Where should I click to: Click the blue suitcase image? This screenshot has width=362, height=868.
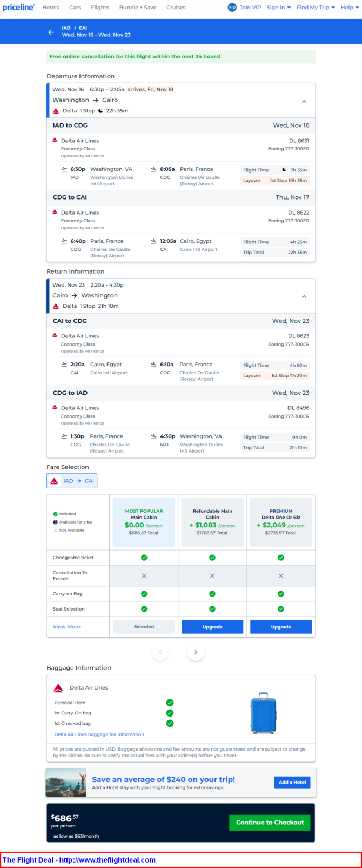(264, 713)
